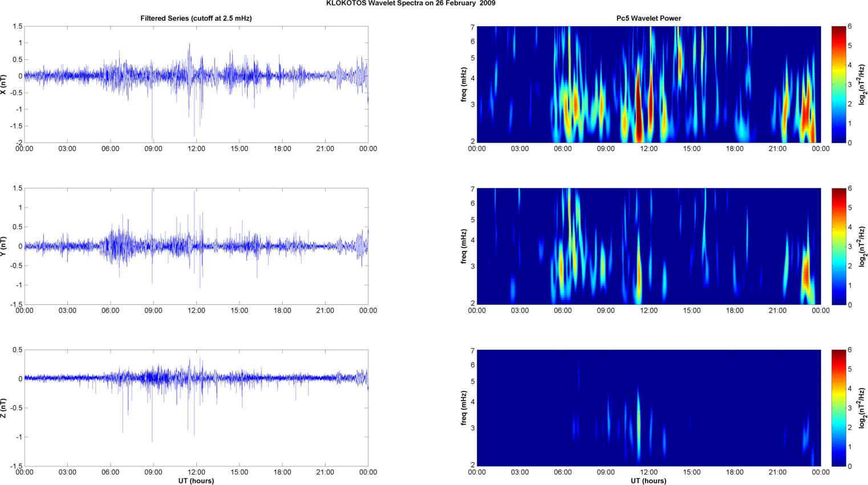
Task: Click the colorbar beside the top spectrogram
Action: [838, 84]
